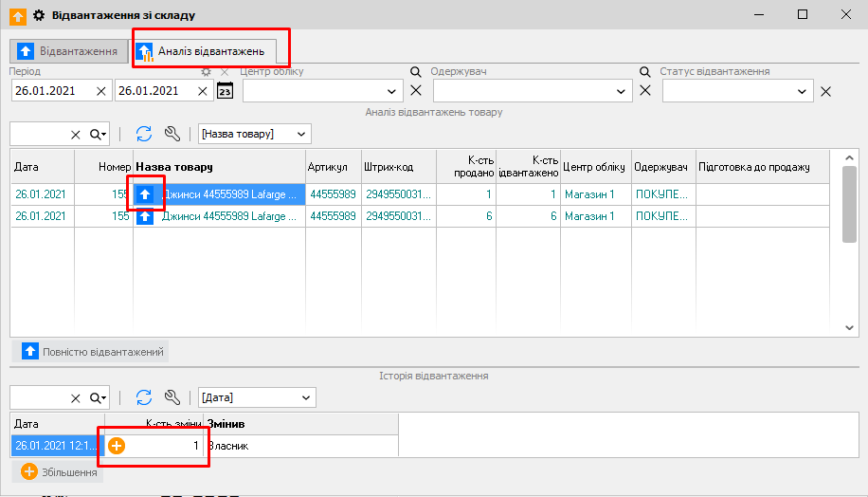Click blue shipment arrow icon in first row

[145, 194]
